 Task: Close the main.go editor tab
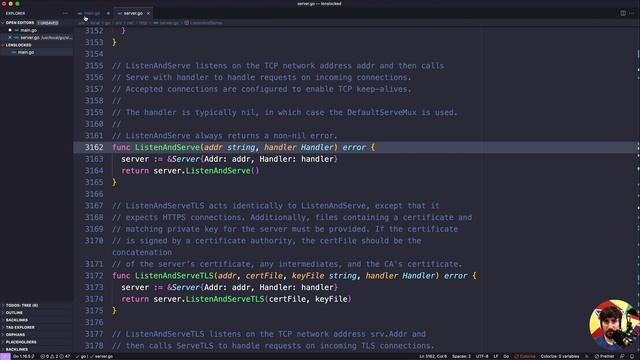tap(108, 13)
